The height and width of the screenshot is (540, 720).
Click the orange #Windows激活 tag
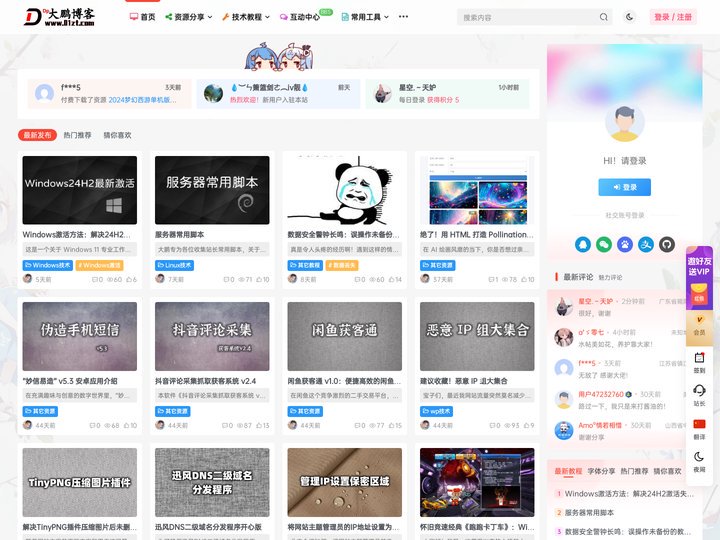coord(99,265)
